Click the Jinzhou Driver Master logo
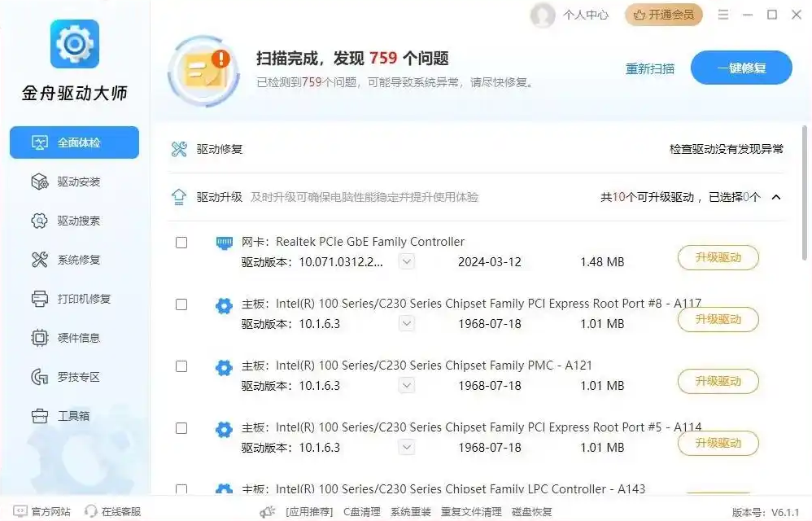Viewport: 812px width, 521px height. pos(75,44)
